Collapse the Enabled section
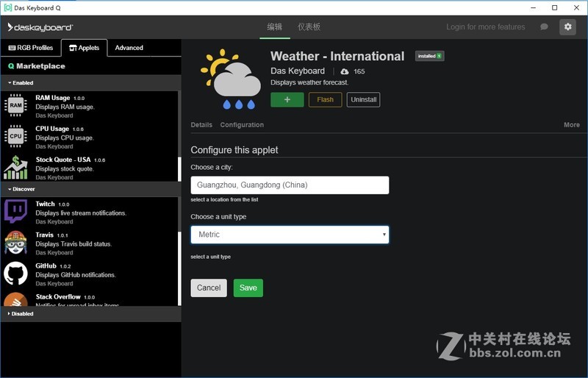Screen dimensions: 588x378 pyautogui.click(x=21, y=82)
